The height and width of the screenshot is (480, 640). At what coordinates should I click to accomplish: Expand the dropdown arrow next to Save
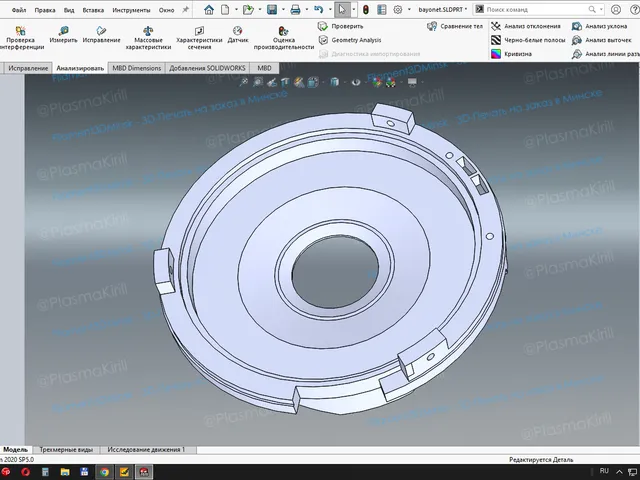tap(283, 9)
